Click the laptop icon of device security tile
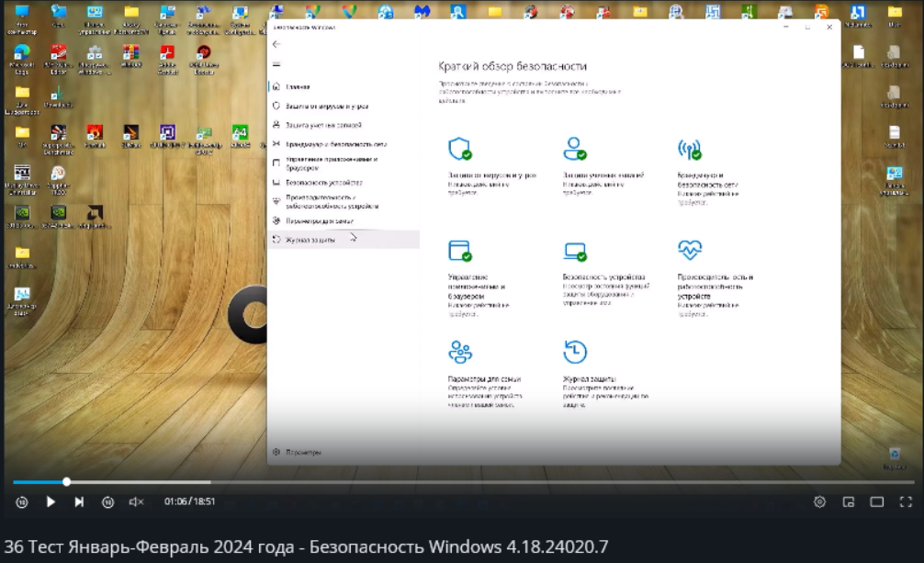Image resolution: width=924 pixels, height=563 pixels. 575,252
